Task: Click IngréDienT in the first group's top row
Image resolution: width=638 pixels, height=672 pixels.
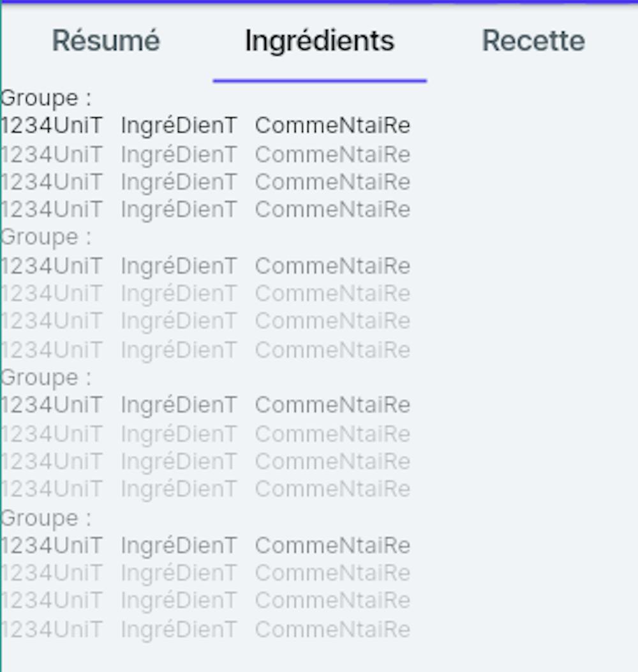Action: coord(179,126)
